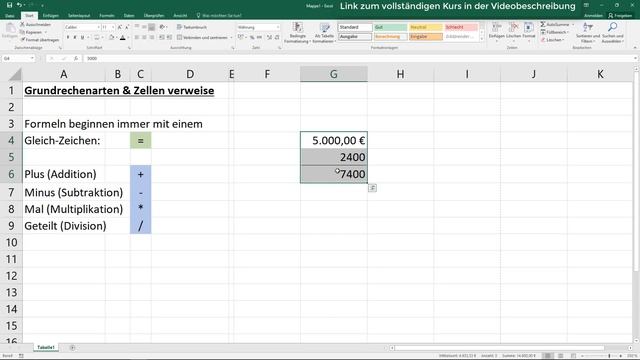Click the thousands separator icon
Image resolution: width=640 pixels, height=360 pixels.
[x=259, y=38]
